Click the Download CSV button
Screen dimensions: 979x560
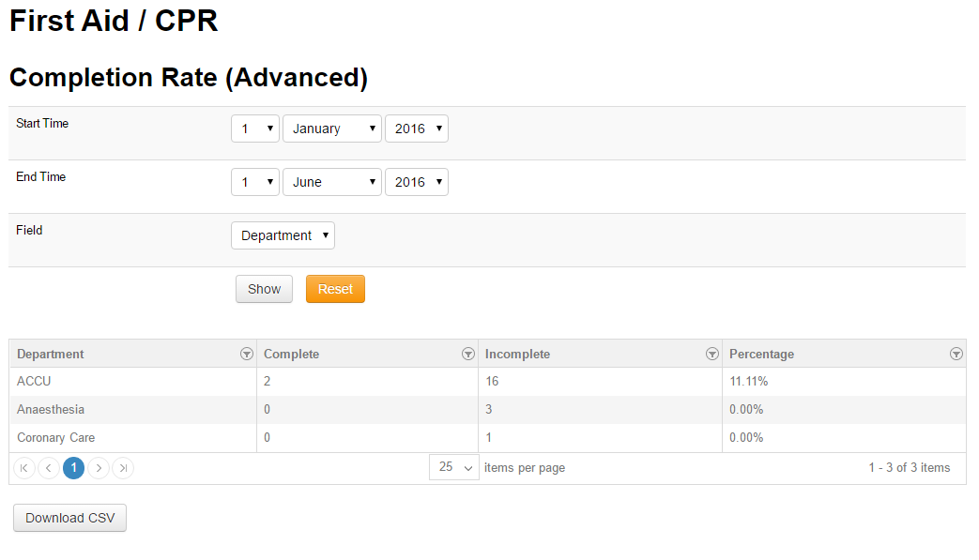[69, 518]
